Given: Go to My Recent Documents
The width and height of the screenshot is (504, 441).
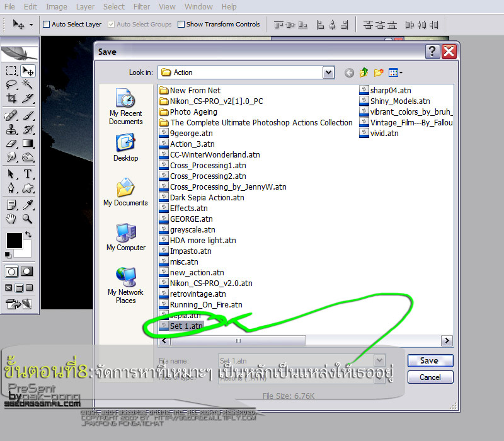Looking at the screenshot, I should [x=125, y=106].
